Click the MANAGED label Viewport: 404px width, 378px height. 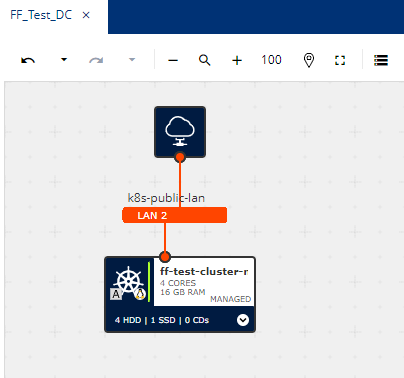click(230, 299)
